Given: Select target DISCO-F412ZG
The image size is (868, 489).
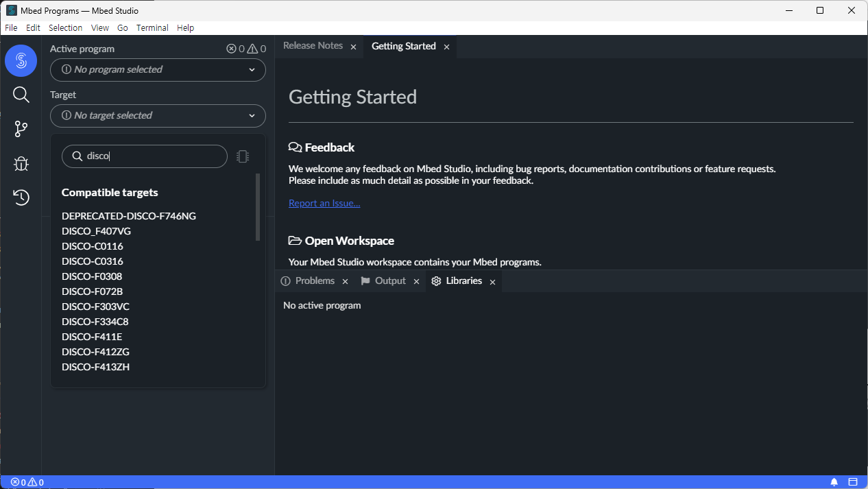Looking at the screenshot, I should [x=95, y=352].
